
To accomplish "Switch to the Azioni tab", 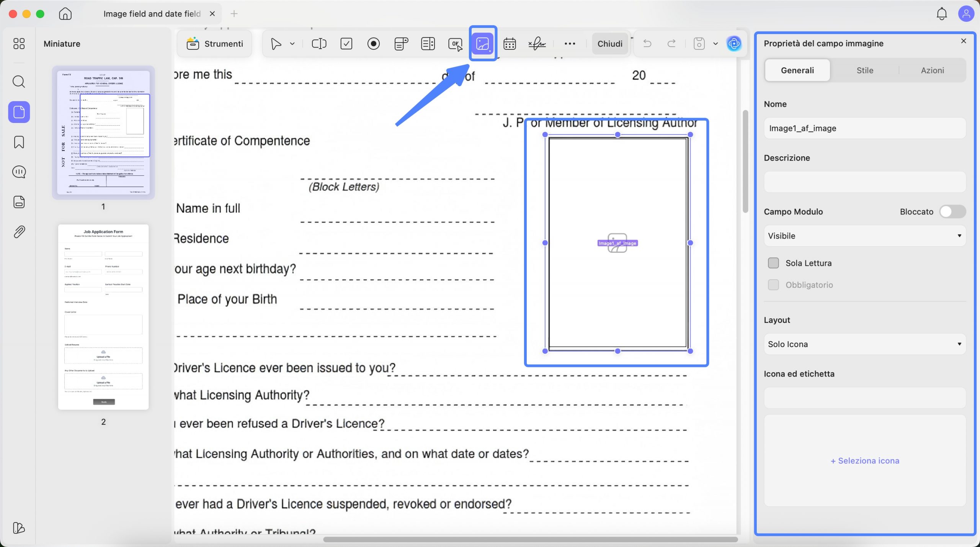I will tap(933, 70).
